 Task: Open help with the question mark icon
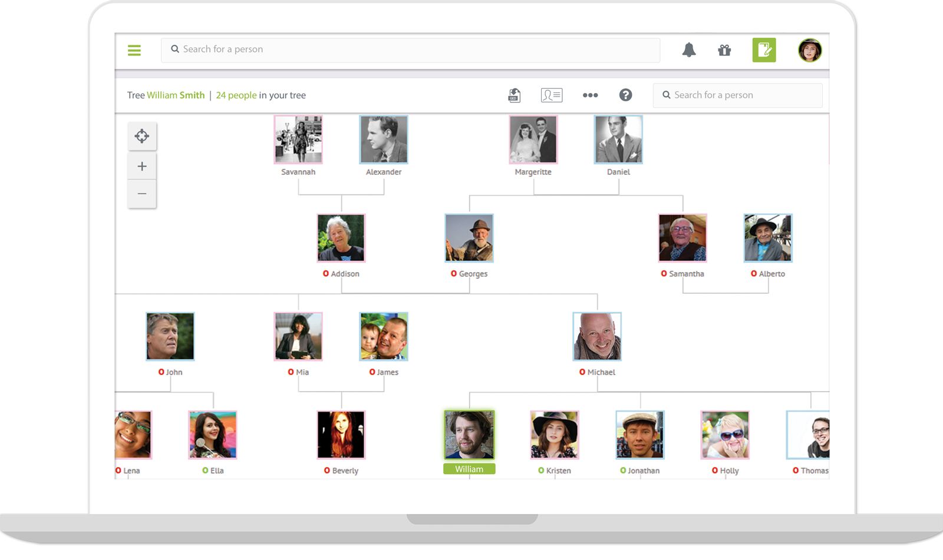[x=625, y=95]
